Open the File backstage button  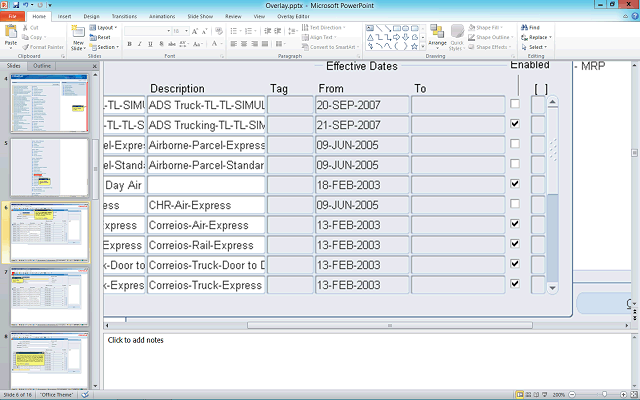11,17
